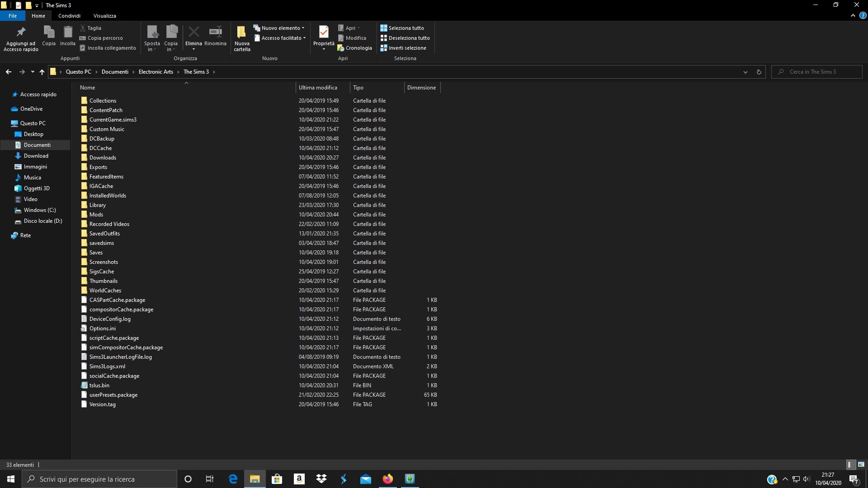Sort by Ultima modifica column
This screenshot has height=488, width=868.
(x=322, y=88)
